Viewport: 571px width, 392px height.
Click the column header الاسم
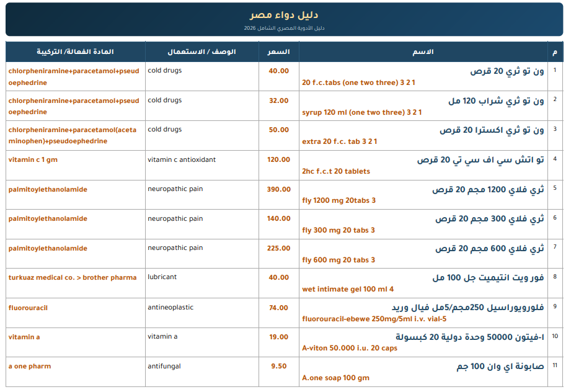coord(423,51)
